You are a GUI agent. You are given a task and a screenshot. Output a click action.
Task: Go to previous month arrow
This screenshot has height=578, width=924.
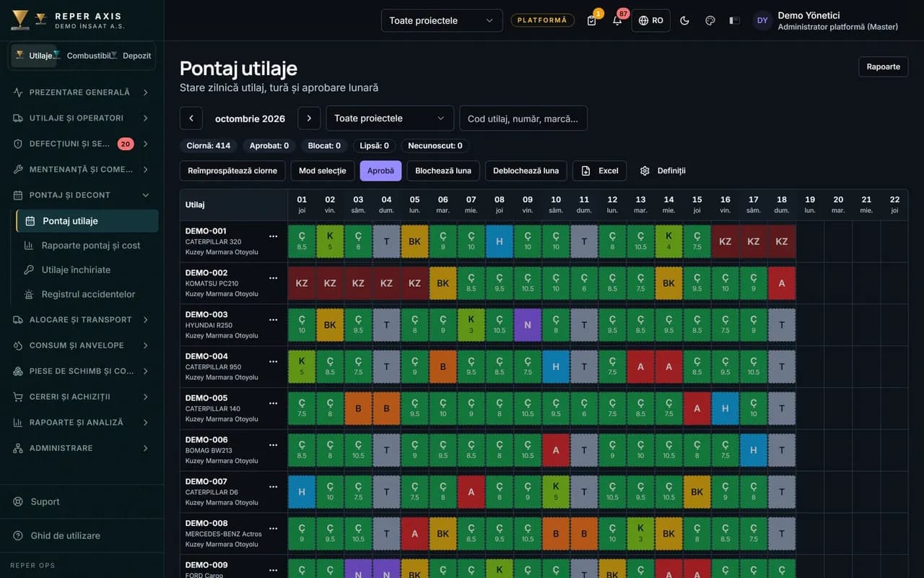(191, 118)
